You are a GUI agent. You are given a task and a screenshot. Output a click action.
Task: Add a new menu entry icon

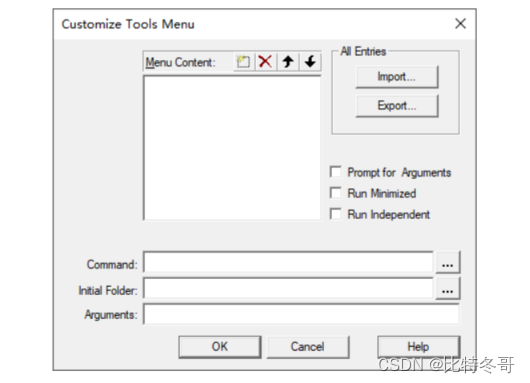[x=243, y=62]
